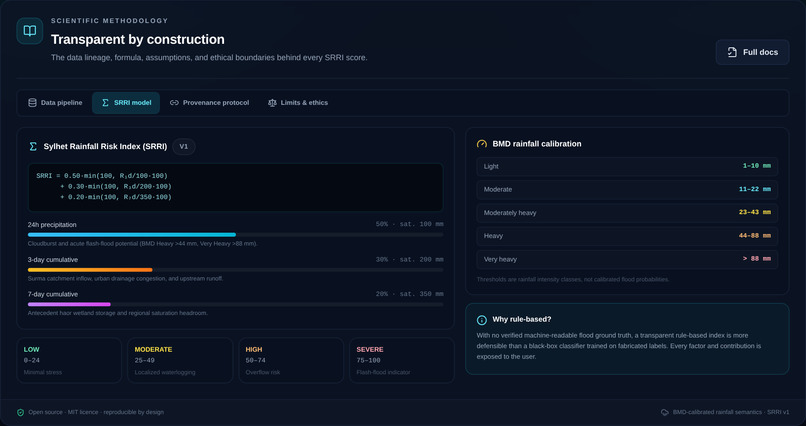Select the HIGH 50–74 risk card
This screenshot has width=806, height=426.
click(x=291, y=360)
